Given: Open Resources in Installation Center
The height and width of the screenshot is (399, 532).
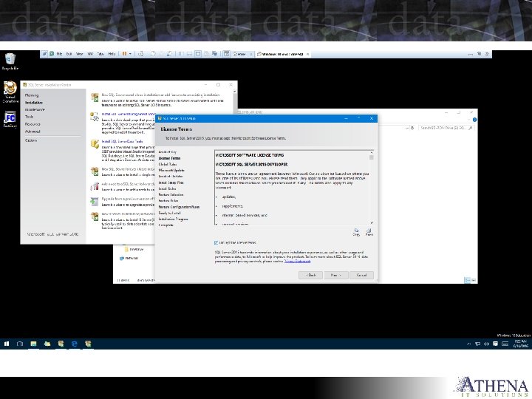Looking at the screenshot, I should (x=33, y=124).
